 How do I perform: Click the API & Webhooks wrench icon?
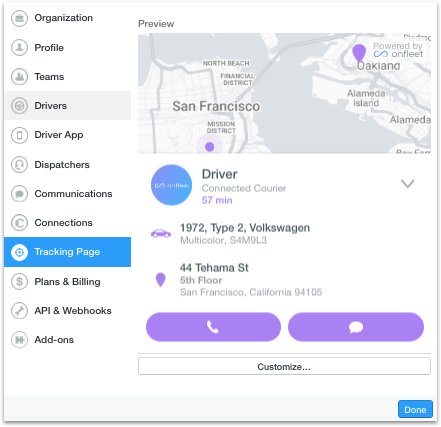coord(19,311)
